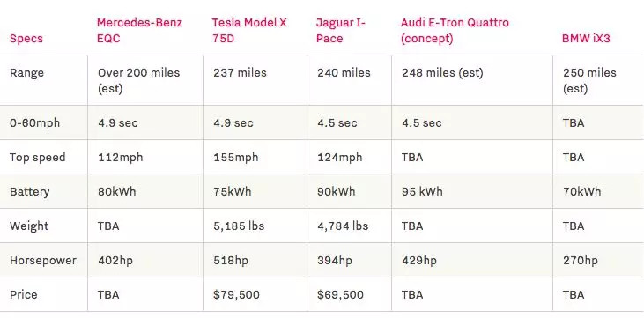644x318 pixels.
Task: Select the Top speed row label
Action: tap(37, 158)
